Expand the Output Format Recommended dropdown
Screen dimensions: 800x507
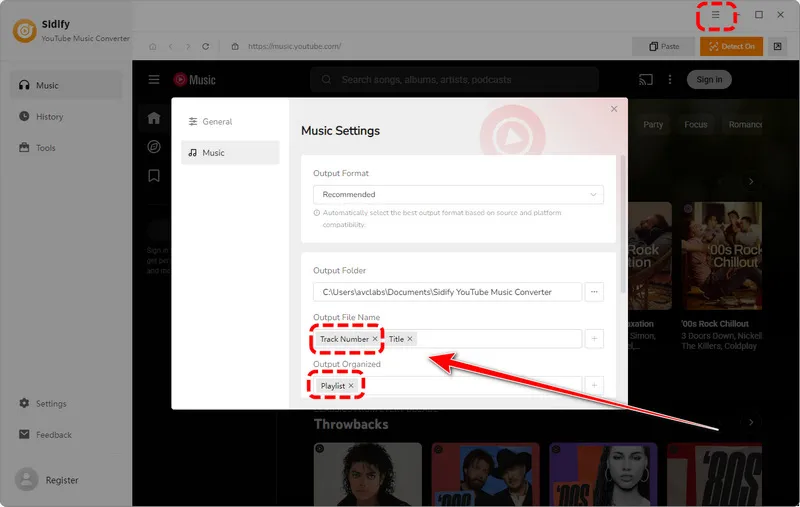458,194
